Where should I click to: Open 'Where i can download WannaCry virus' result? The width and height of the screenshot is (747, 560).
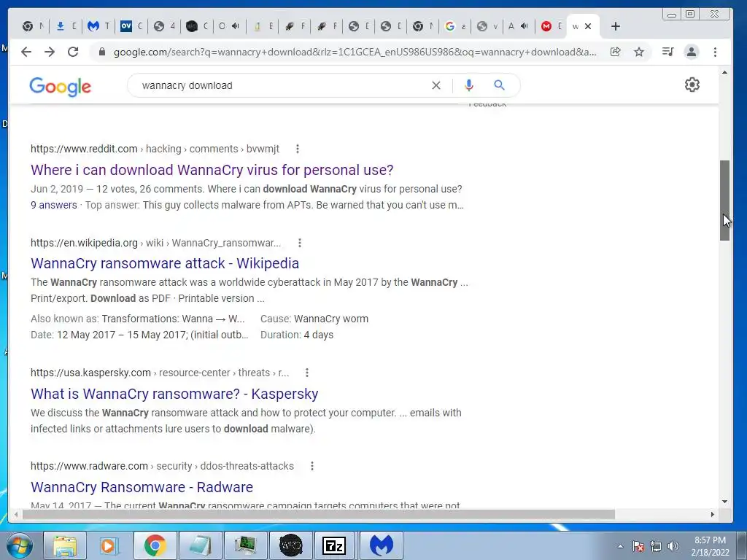(x=212, y=170)
